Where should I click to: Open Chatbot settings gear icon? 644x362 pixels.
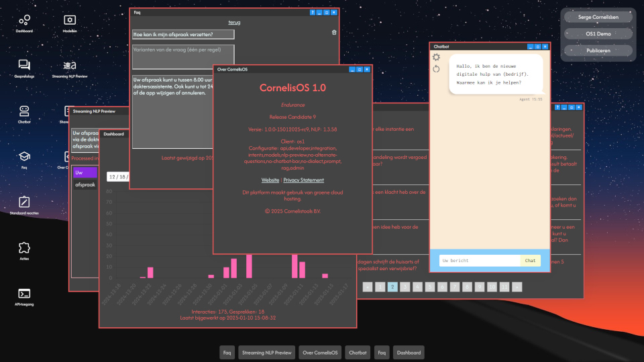[436, 57]
